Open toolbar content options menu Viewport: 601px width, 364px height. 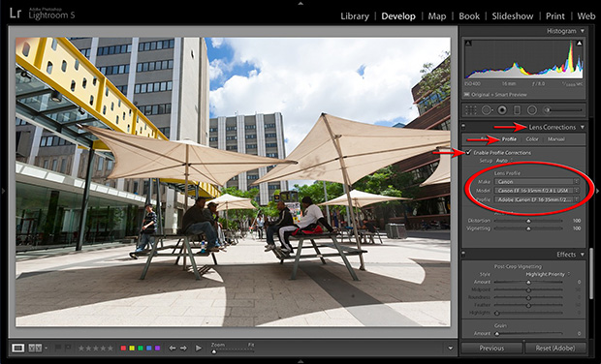450,348
